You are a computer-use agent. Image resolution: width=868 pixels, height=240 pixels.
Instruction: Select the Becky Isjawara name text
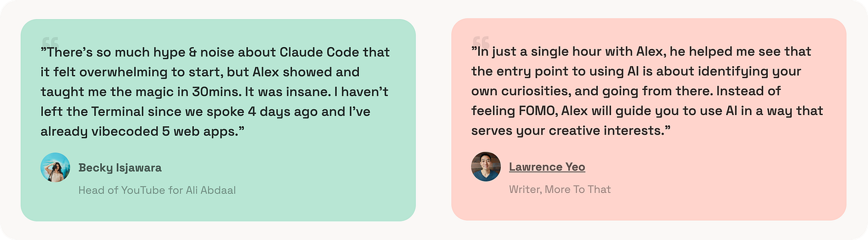tap(120, 168)
